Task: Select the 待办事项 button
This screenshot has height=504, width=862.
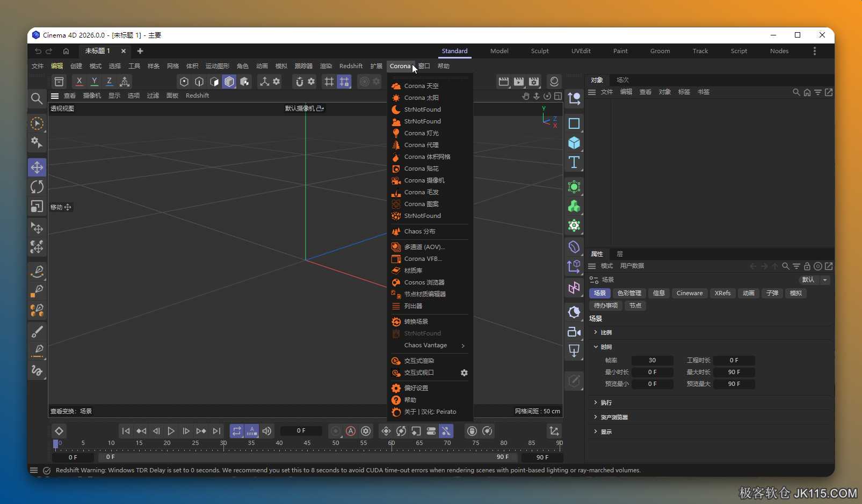Action: coord(606,305)
